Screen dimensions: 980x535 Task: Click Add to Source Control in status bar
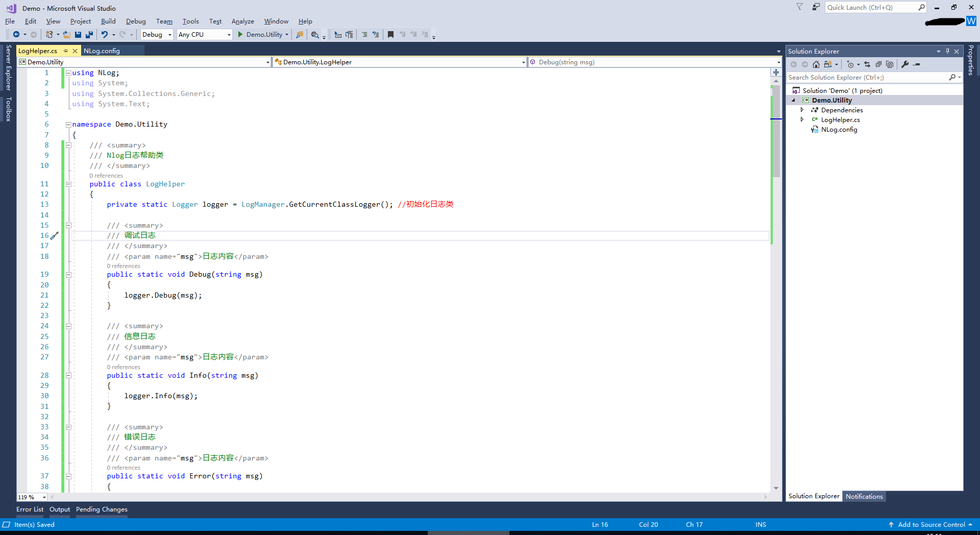click(930, 525)
